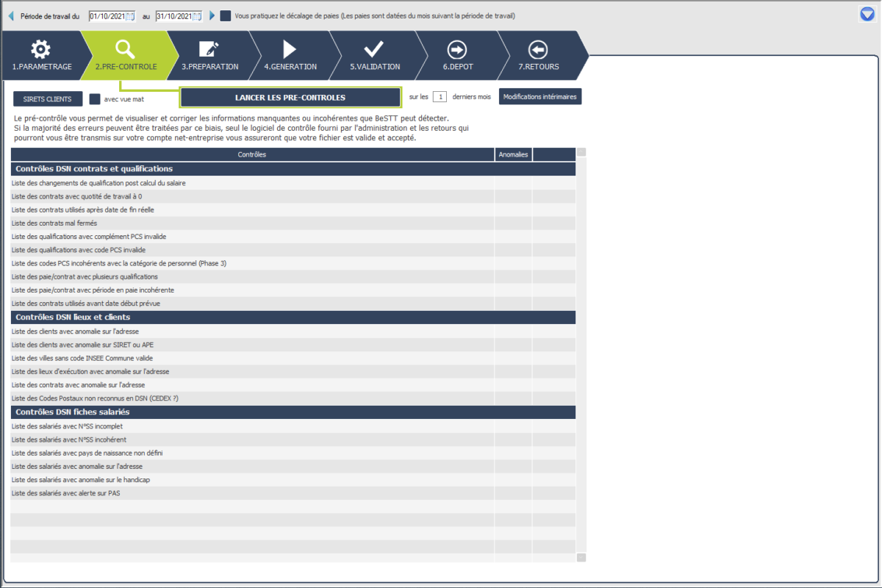Viewport: 882px width, 588px height.
Task: Enable the décalage de paies checkbox
Action: [x=226, y=15]
